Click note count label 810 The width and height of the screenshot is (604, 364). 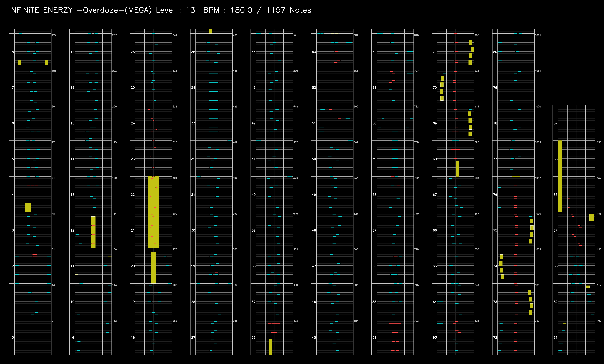[x=416, y=35]
